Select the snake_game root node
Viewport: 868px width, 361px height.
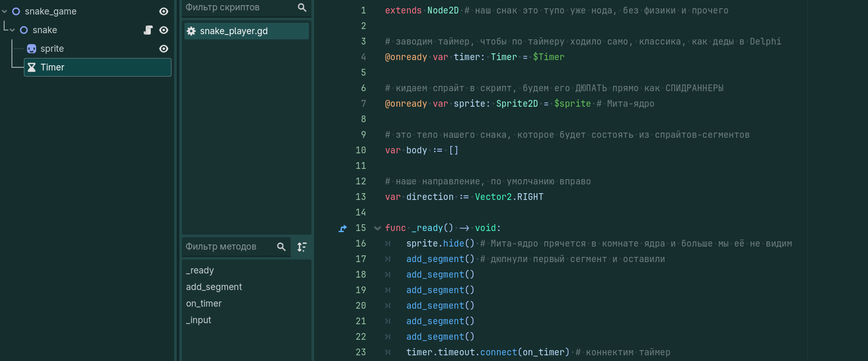click(50, 11)
